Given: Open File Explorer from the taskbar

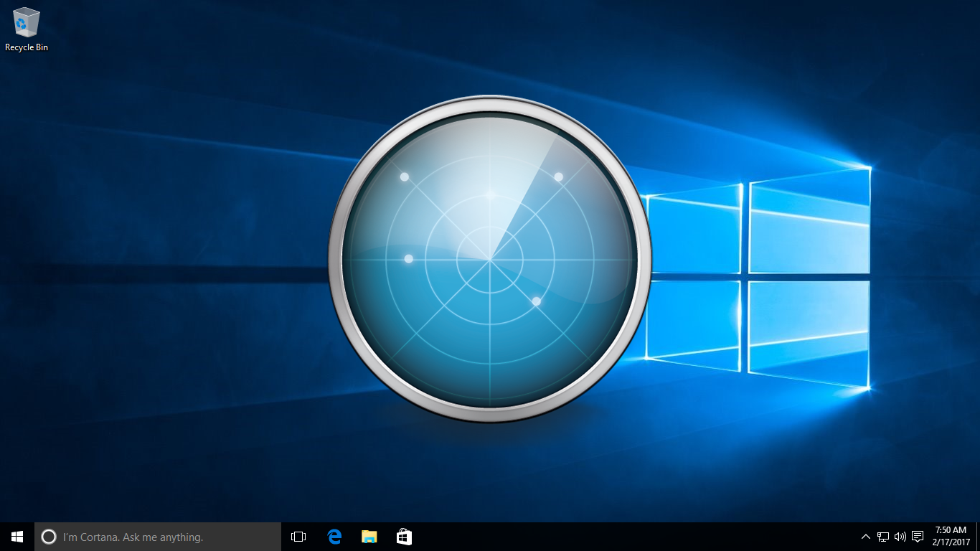Looking at the screenshot, I should click(369, 537).
